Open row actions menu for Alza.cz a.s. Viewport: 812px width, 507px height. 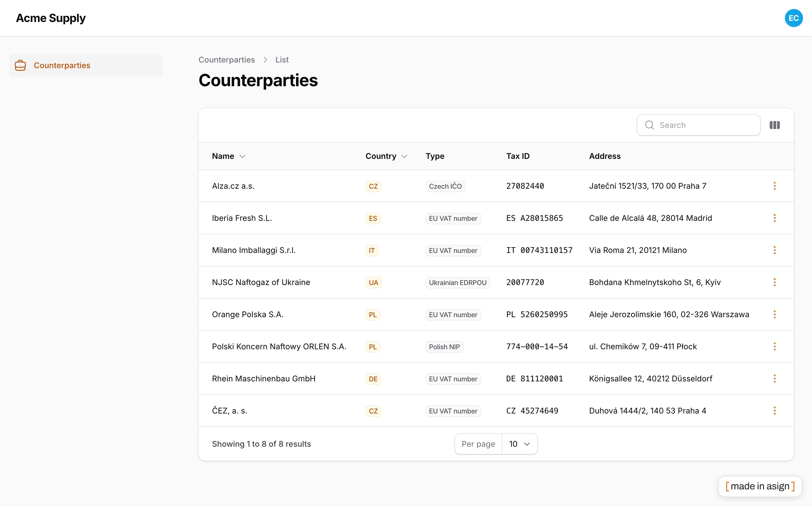tap(775, 186)
